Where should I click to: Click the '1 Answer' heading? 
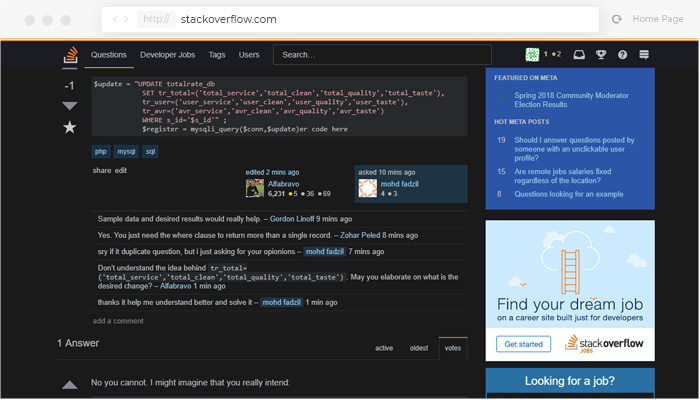78,343
